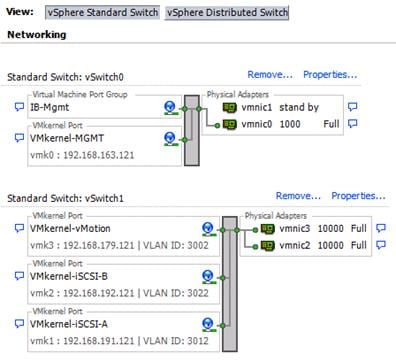Open VMkernel-iSCSI-A info bubble icon
Viewport: 396px width, 362px height.
(x=19, y=323)
